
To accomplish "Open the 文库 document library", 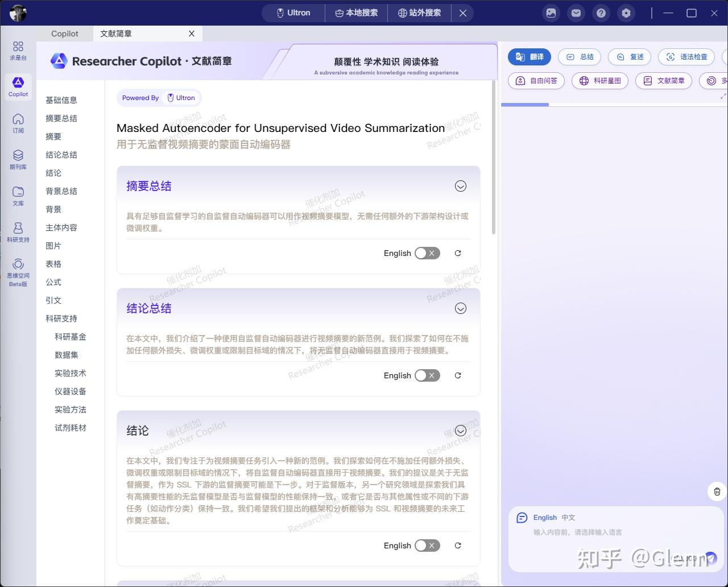I will [x=18, y=195].
